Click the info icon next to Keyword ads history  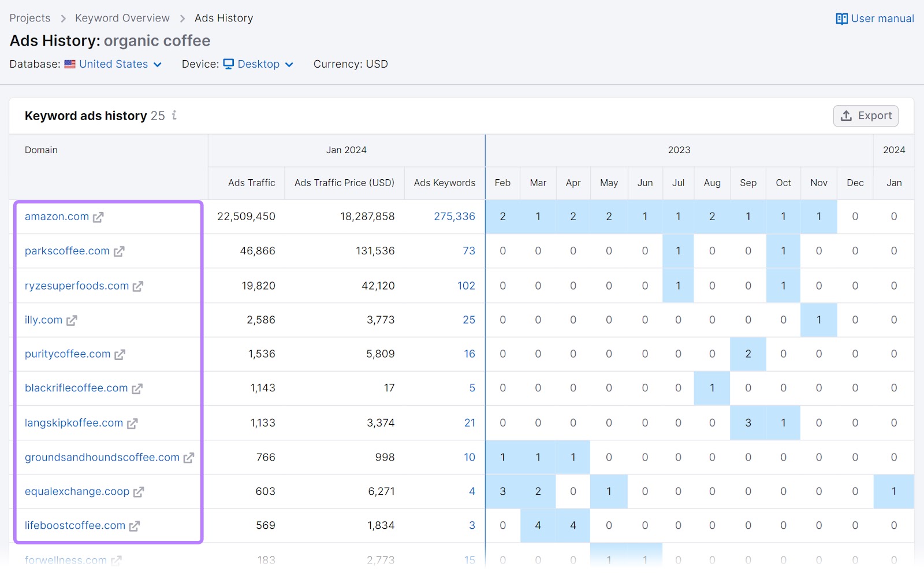[x=173, y=116]
